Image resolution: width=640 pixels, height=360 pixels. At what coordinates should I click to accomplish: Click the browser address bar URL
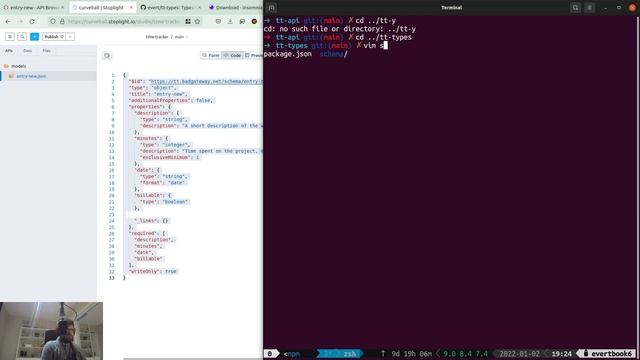pyautogui.click(x=124, y=21)
